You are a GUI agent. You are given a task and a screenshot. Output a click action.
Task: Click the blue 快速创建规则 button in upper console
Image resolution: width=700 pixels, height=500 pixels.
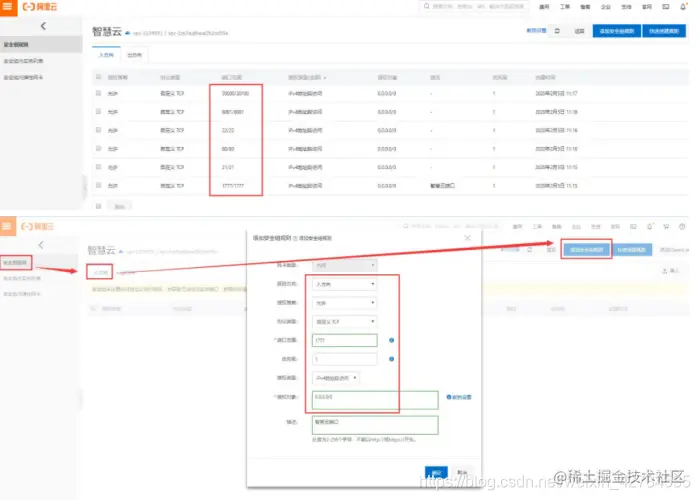coord(664,31)
